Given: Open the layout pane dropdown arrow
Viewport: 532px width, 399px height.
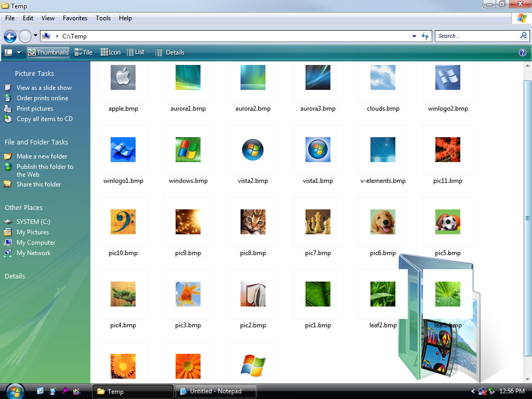Looking at the screenshot, I should (19, 52).
